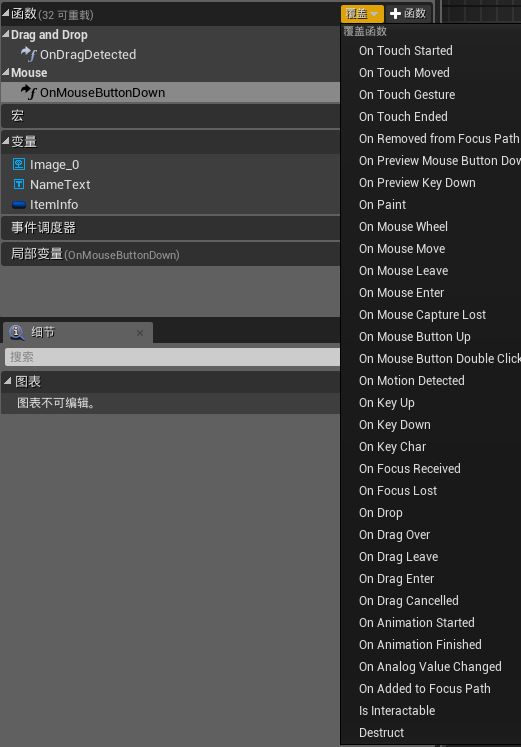This screenshot has width=521, height=747.
Task: Click the plus icon next to 函数
Action: (395, 13)
